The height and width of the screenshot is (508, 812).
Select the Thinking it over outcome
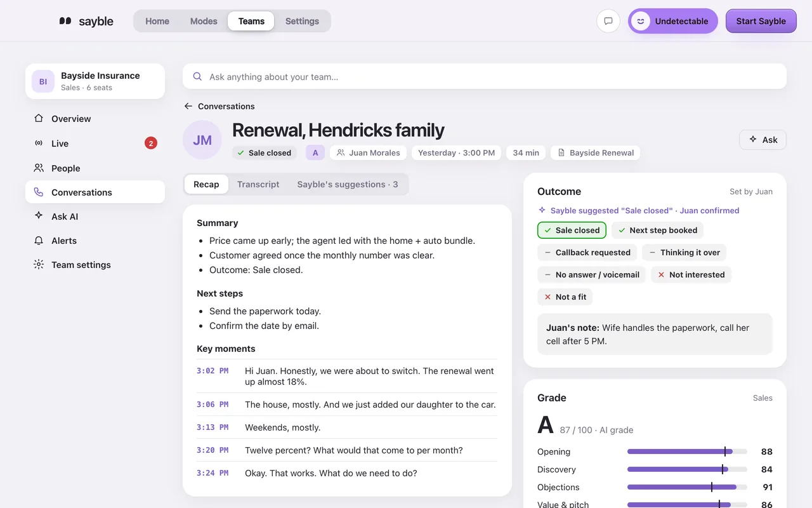pos(684,252)
